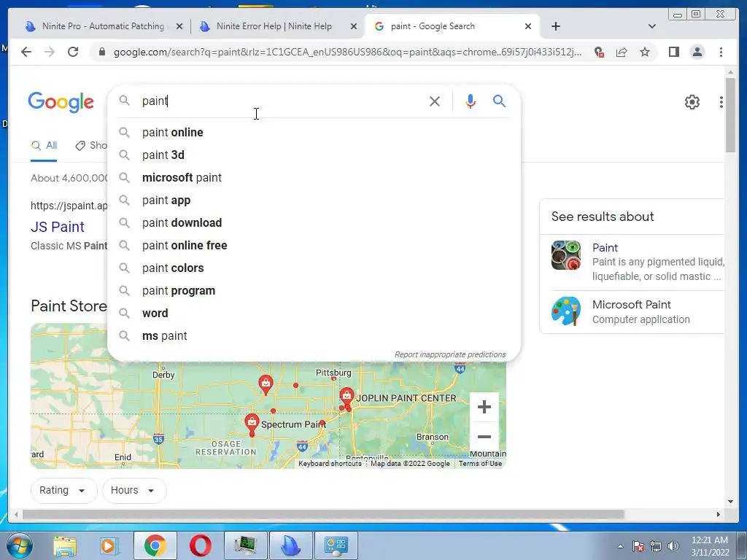This screenshot has width=747, height=560.
Task: Click the volume speaker tray icon
Action: pos(673,546)
